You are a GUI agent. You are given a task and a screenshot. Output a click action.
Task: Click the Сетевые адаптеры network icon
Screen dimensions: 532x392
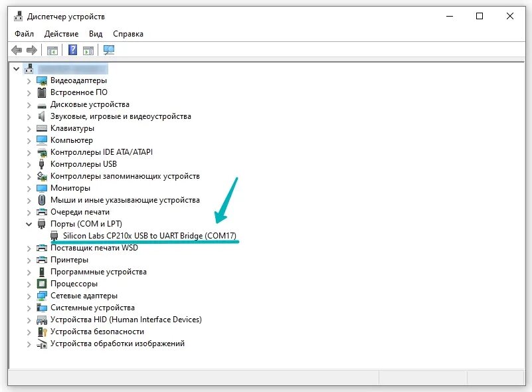(42, 296)
